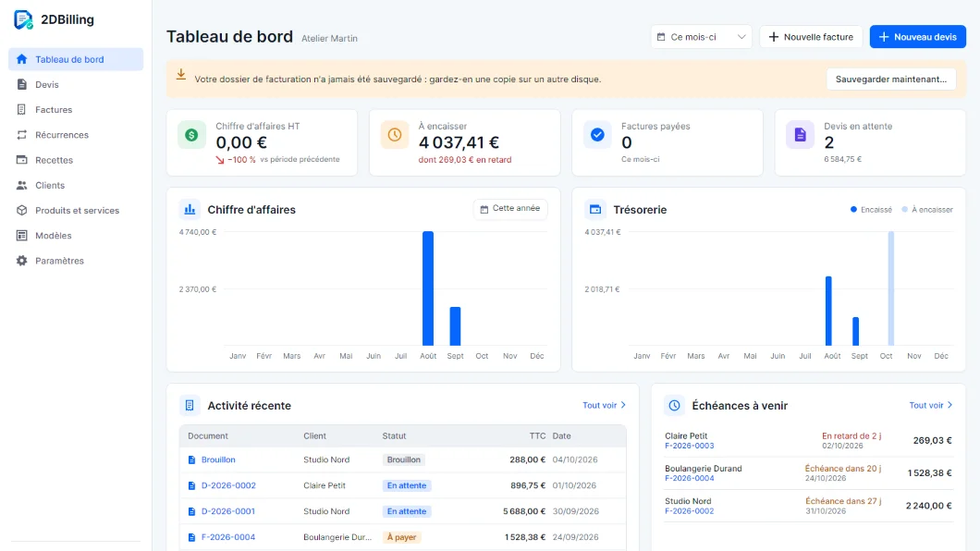Click the clock icon beside Échéances à venir
The width and height of the screenshot is (980, 551).
(674, 406)
